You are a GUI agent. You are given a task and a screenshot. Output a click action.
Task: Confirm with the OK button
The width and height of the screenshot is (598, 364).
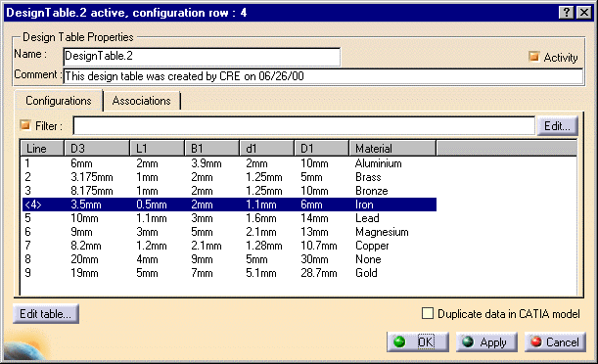(418, 341)
